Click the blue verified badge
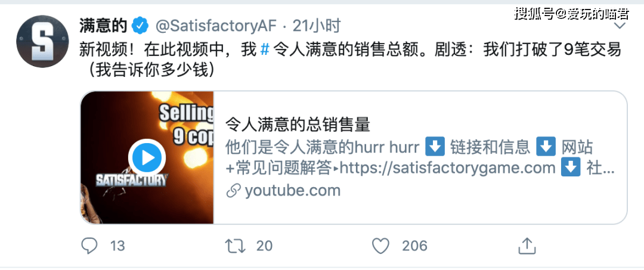The width and height of the screenshot is (644, 270). point(140,27)
